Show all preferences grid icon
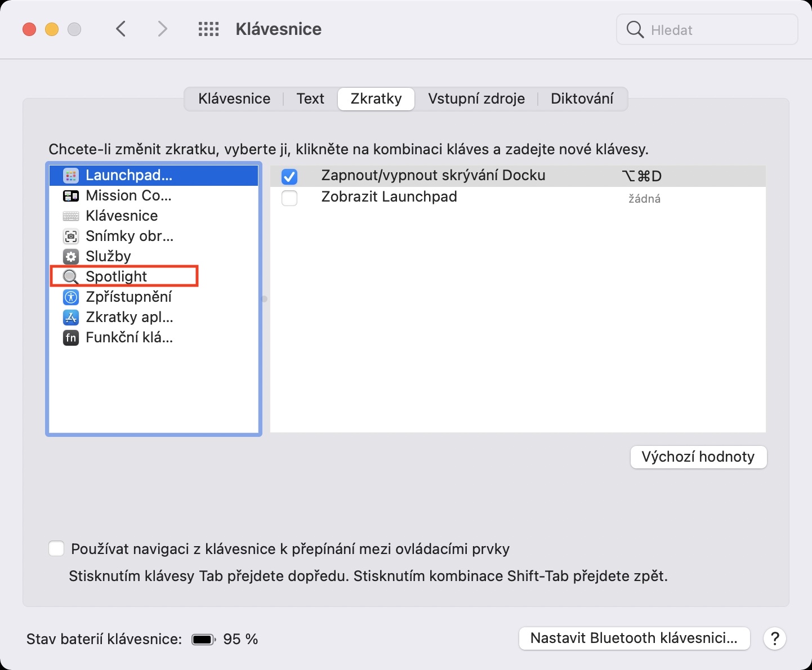Viewport: 812px width, 670px height. (x=208, y=29)
